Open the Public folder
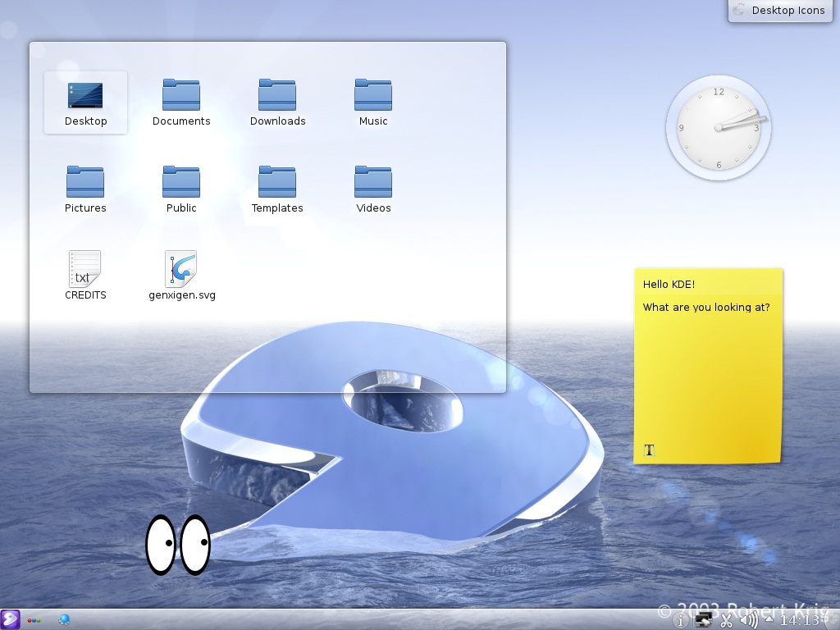840x630 pixels. point(181,189)
